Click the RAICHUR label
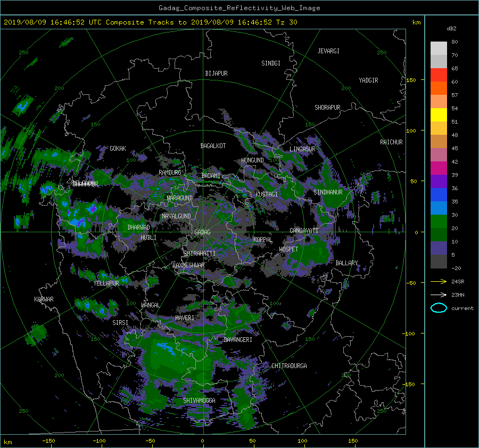 391,142
